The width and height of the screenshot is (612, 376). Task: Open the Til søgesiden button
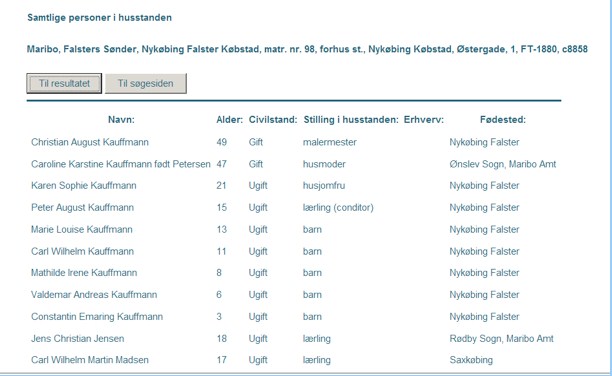(146, 83)
